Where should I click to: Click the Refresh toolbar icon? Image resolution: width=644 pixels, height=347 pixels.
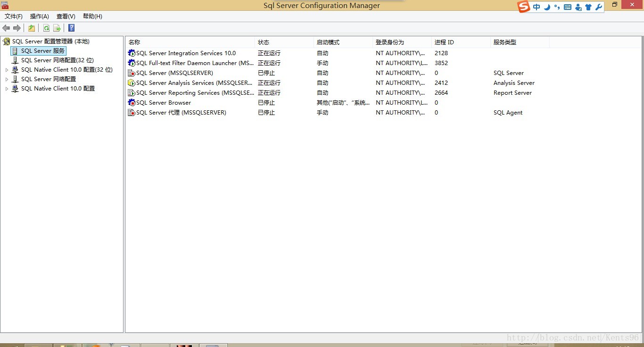click(x=46, y=28)
